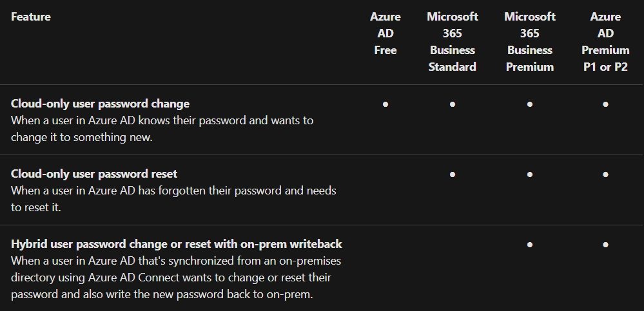Image resolution: width=644 pixels, height=311 pixels.
Task: Click Business Premium dot in password reset row
Action: pyautogui.click(x=530, y=174)
